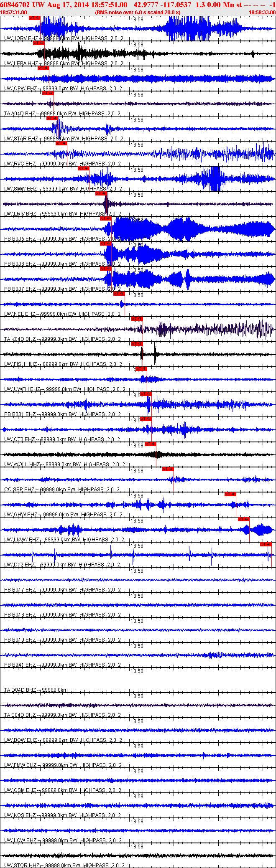276x868 pixels.
Task: Click the UW LKVW EHZ station label
Action: 22,540
